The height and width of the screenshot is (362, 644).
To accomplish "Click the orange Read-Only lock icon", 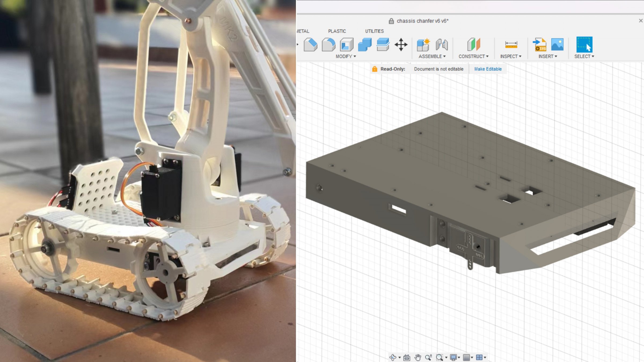I will (x=375, y=69).
